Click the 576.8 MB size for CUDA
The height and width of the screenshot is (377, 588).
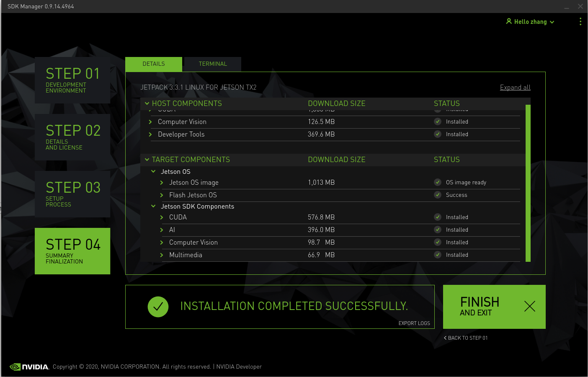coord(321,217)
